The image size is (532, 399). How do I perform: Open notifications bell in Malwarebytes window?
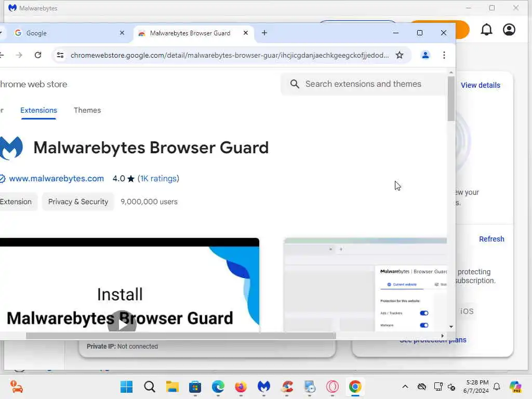(486, 30)
